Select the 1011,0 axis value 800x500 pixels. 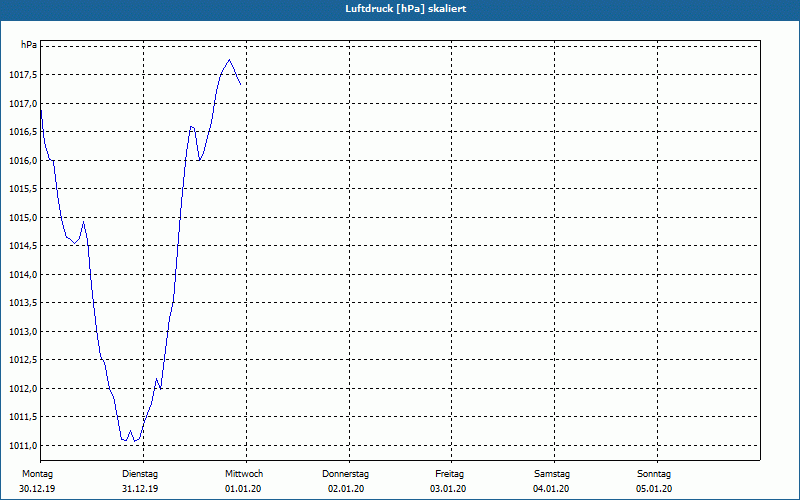[x=23, y=445]
